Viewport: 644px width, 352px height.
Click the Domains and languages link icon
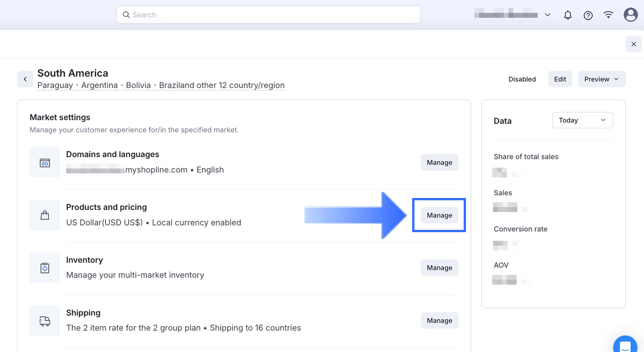45,163
